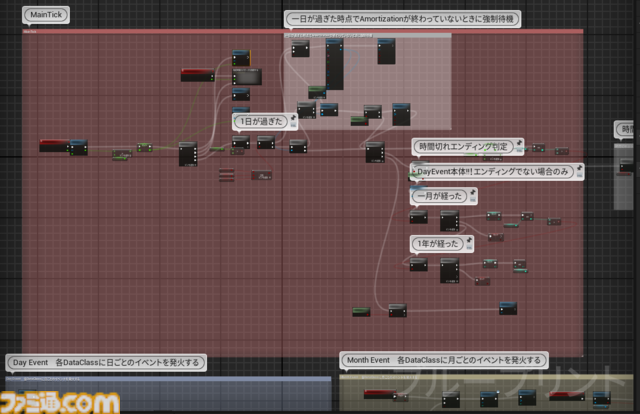Select green node at bottom of MainTick
The height and width of the screenshot is (414, 640).
point(362,312)
